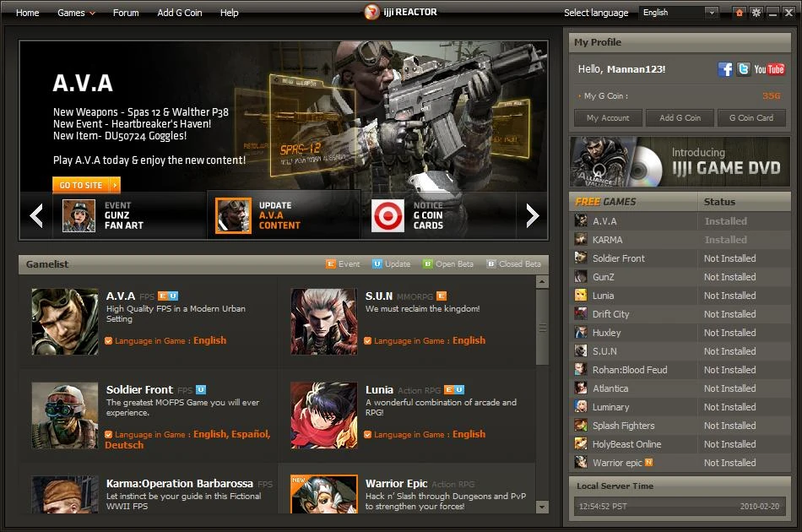Open the Select language dropdown
The width and height of the screenshot is (802, 532).
tap(679, 13)
